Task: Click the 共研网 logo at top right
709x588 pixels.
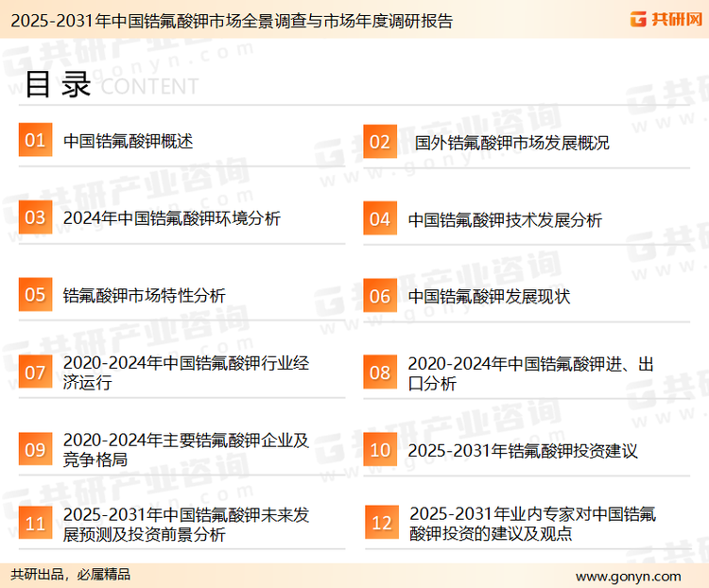Action: 666,20
